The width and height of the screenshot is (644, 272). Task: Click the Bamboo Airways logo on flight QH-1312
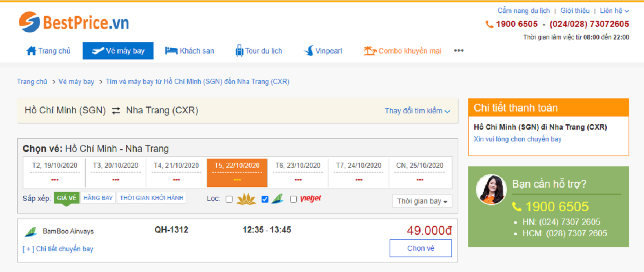[31, 231]
